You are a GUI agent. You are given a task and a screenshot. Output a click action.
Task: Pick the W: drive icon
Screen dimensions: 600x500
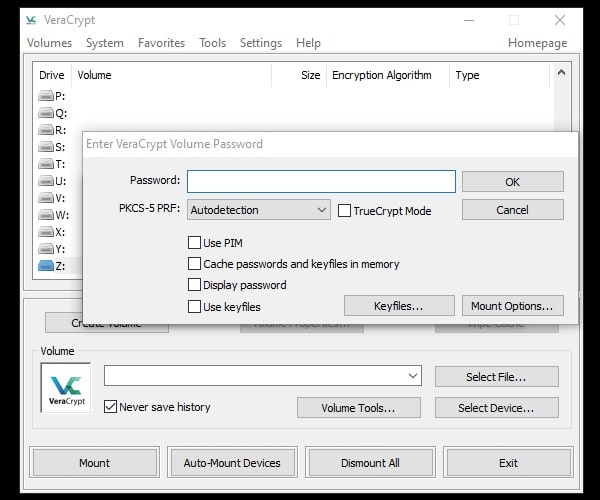point(46,215)
